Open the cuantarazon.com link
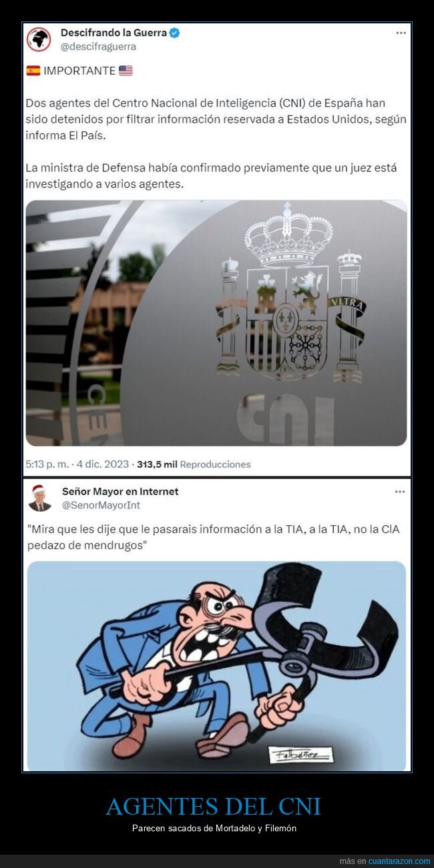 click(395, 861)
